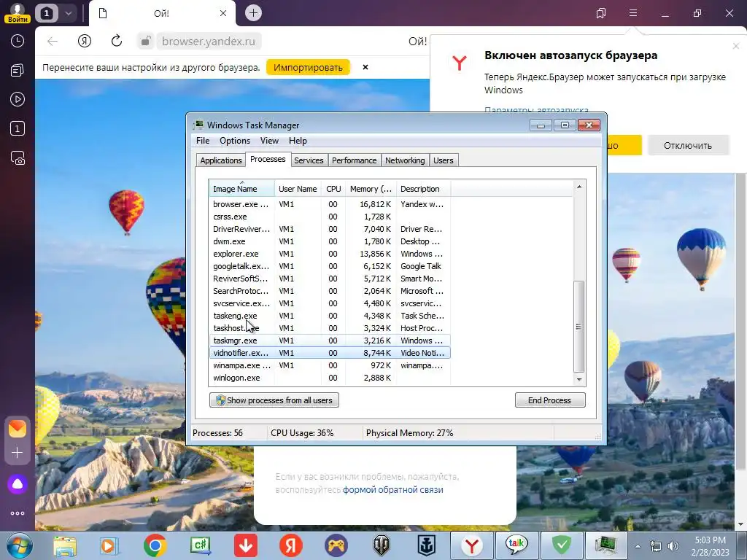Select the googletalk.exe process row

(x=330, y=266)
